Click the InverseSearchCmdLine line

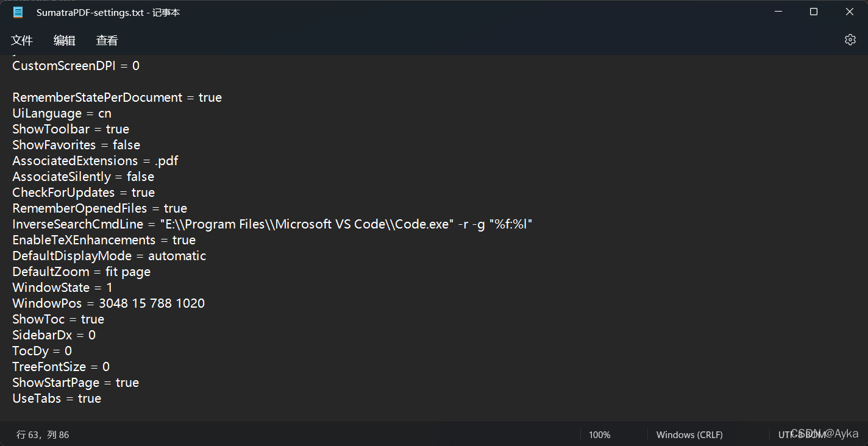272,224
